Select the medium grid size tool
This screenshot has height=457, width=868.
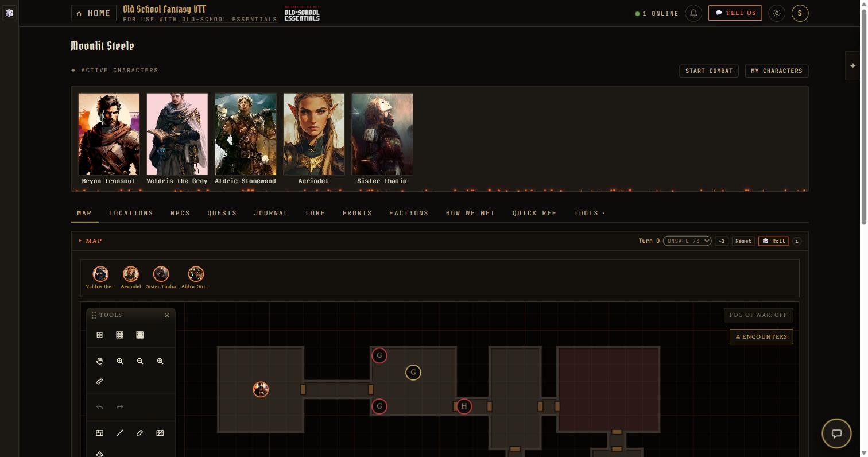[x=119, y=335]
